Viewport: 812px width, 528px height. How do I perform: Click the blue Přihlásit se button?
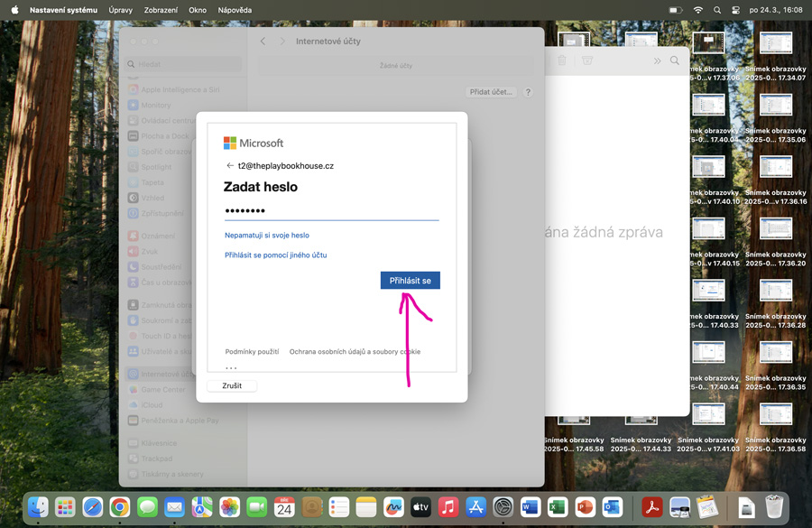point(410,281)
